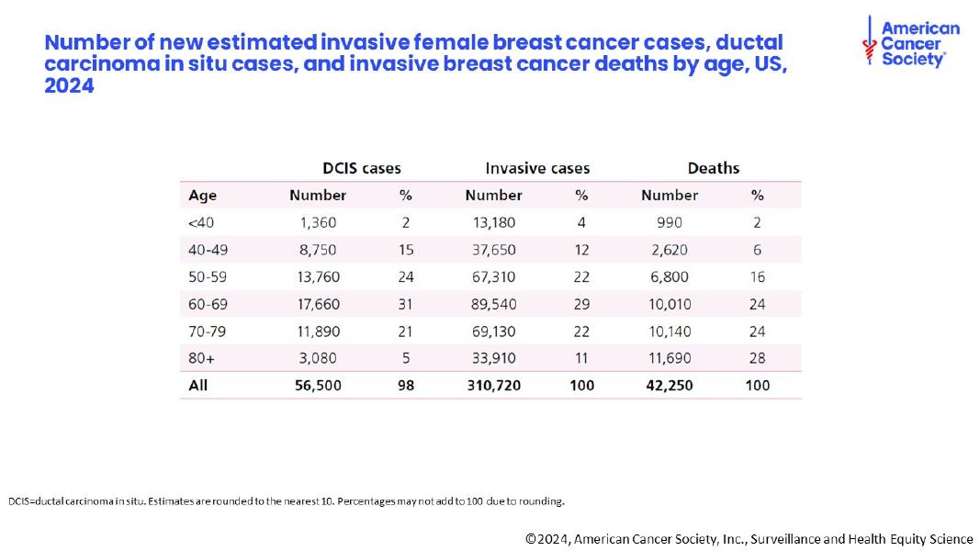
Task: Select the <40 age row label
Action: coord(199,222)
